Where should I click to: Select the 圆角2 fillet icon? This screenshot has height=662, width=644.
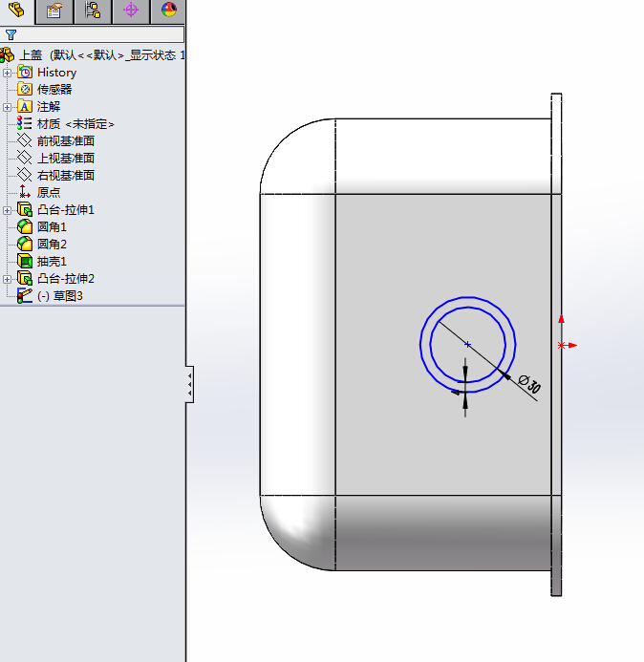pyautogui.click(x=25, y=244)
